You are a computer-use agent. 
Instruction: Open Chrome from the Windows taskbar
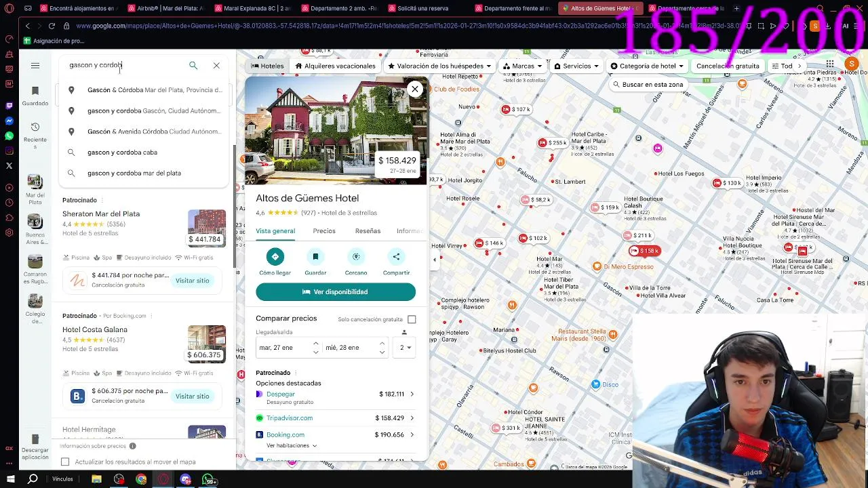[141, 479]
